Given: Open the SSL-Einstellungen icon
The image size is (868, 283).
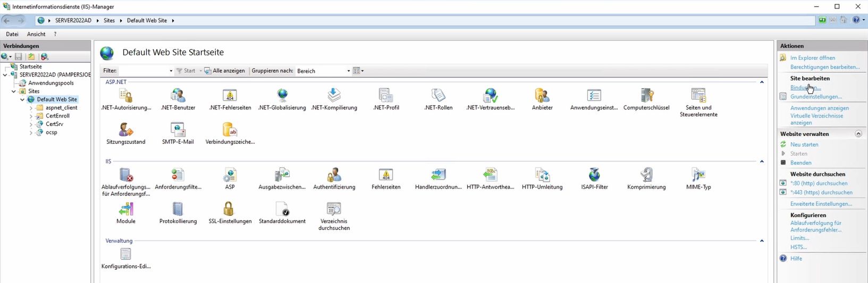Looking at the screenshot, I should click(230, 209).
